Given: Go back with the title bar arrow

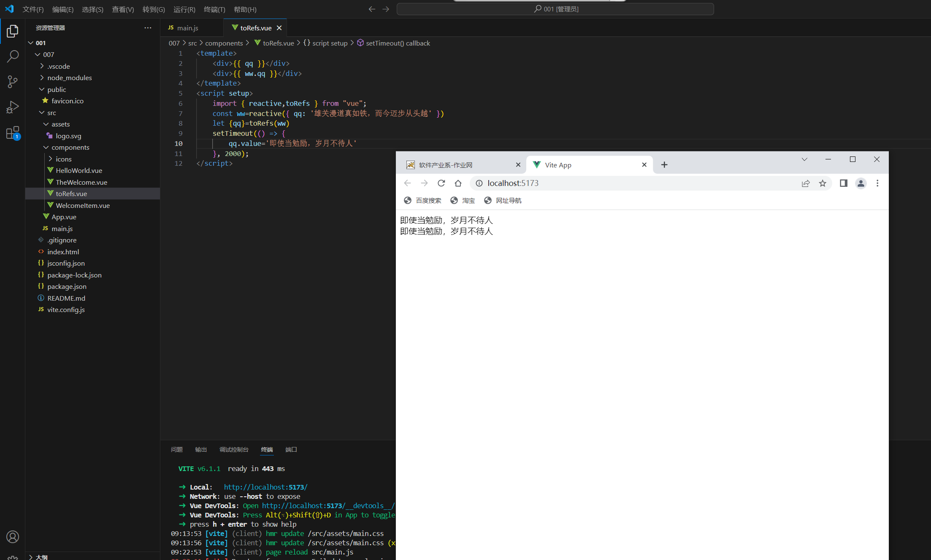Looking at the screenshot, I should click(x=372, y=9).
